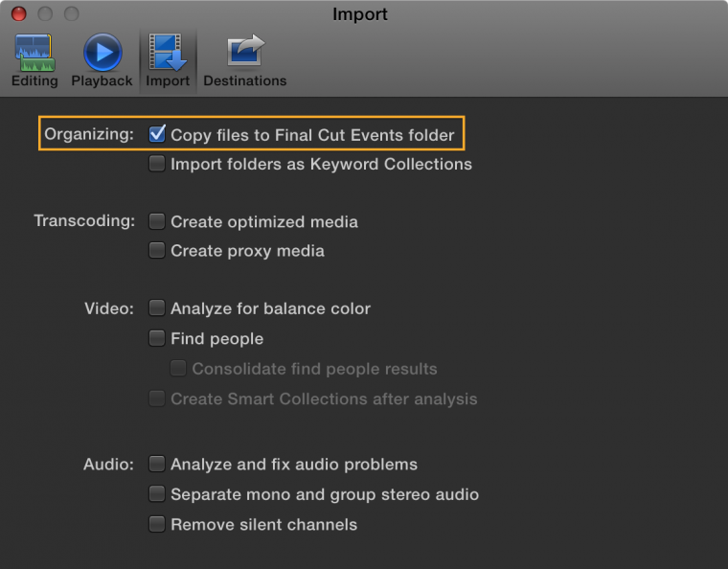Open the Destinations preferences pane icon
728x569 pixels.
coord(244,52)
